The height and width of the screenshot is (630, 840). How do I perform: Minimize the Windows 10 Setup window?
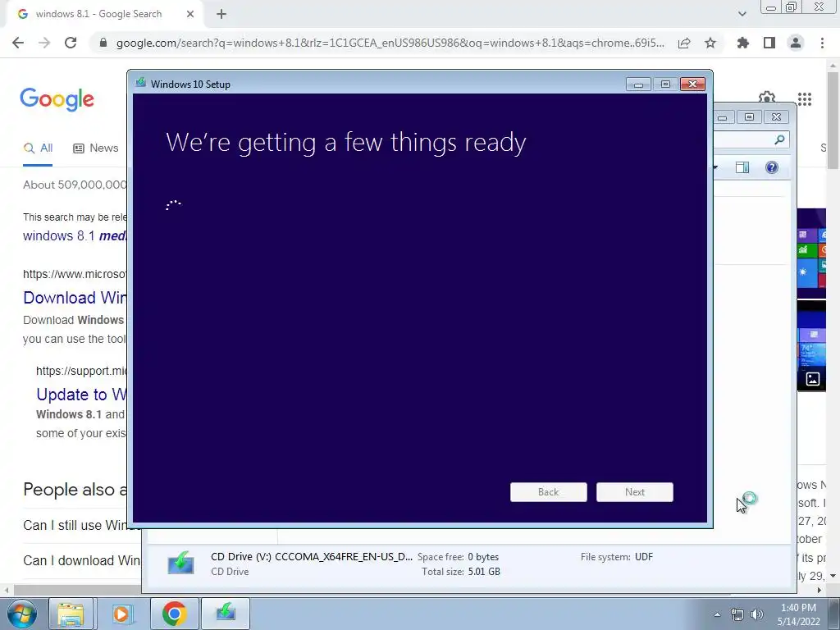pyautogui.click(x=638, y=84)
